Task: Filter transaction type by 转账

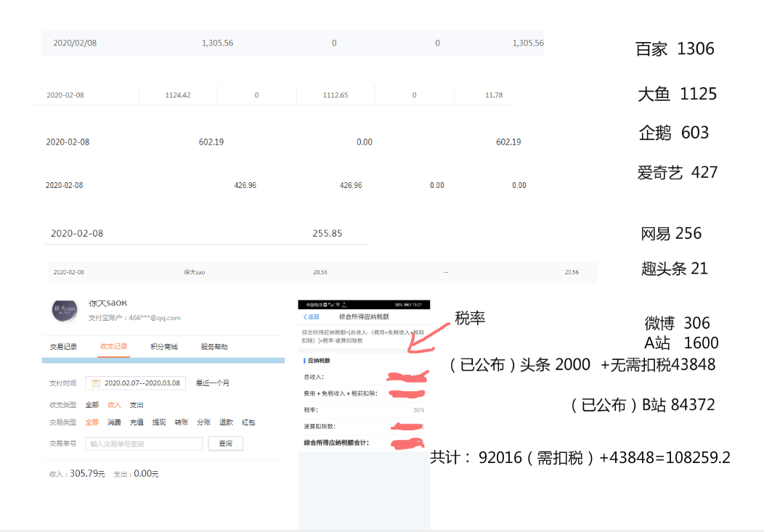Action: point(182,422)
